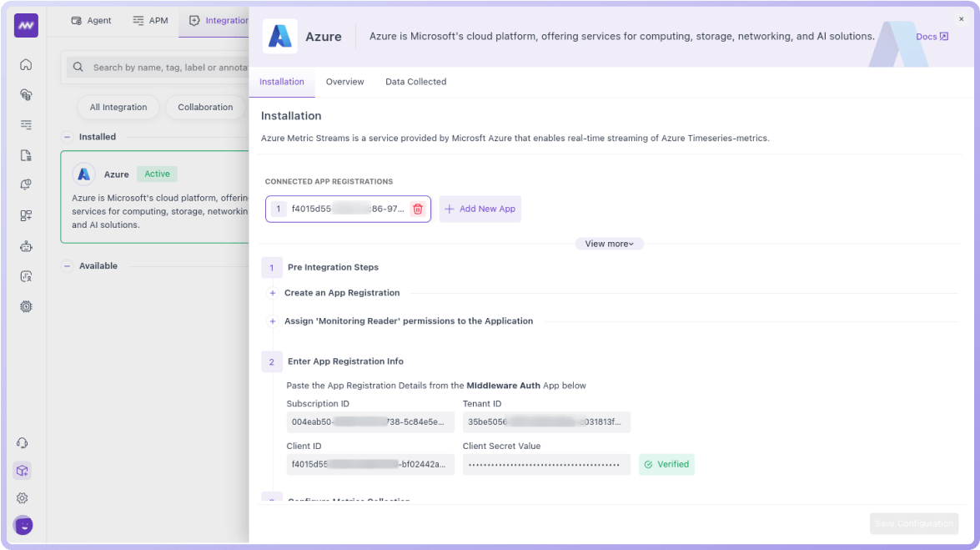Open the dashboard builder icon in sidebar

point(26,215)
